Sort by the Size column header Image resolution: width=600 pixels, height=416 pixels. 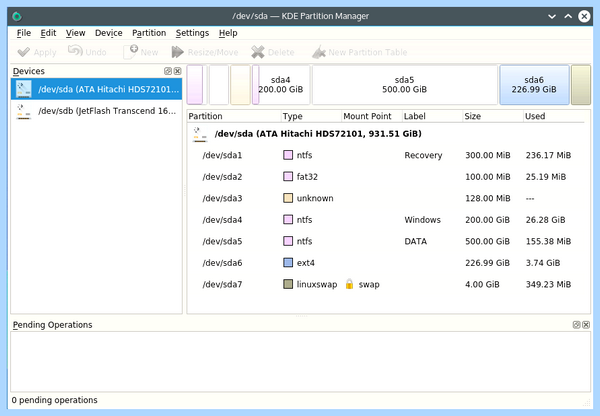tap(493, 116)
